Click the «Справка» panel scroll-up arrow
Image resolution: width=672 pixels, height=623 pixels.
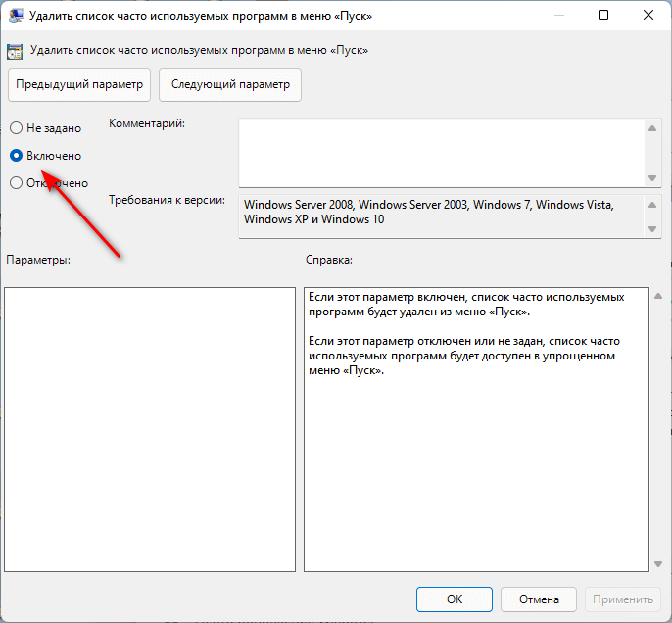[x=658, y=296]
